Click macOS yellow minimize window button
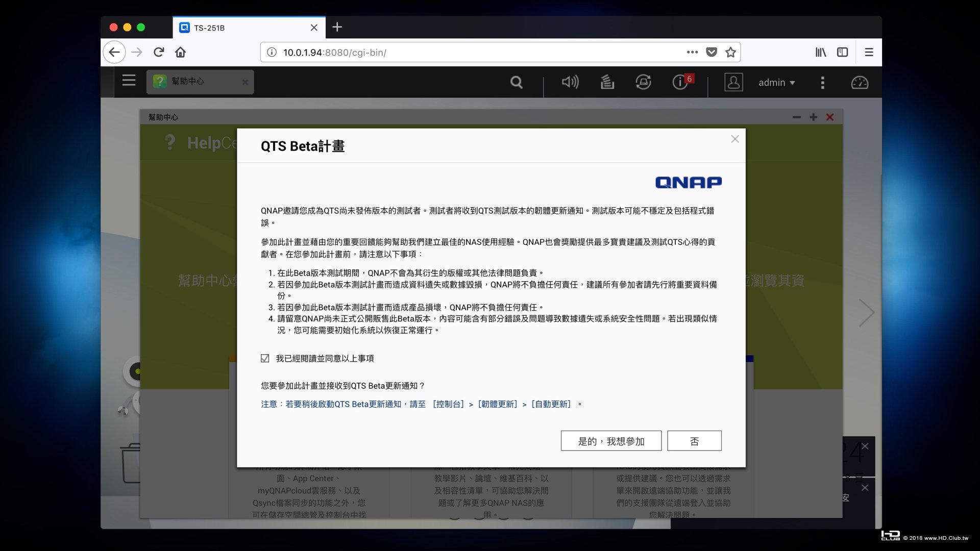 (x=127, y=27)
